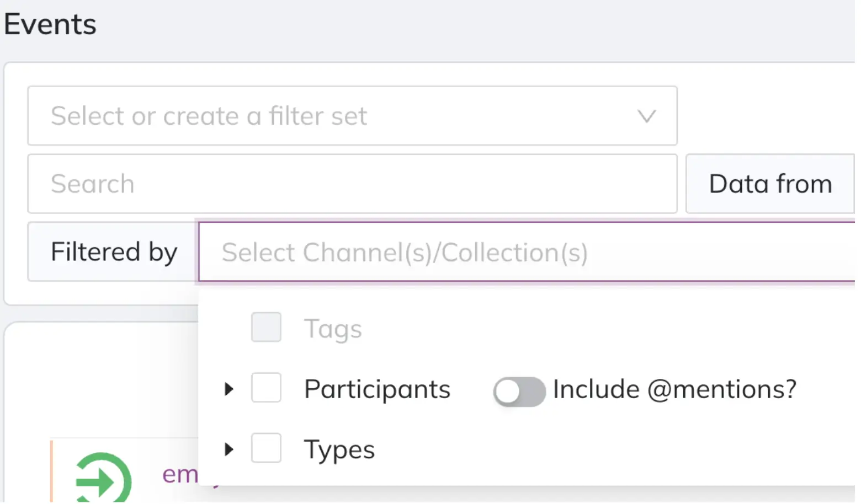Viewport: 861px width, 504px height.
Task: Click the green sign-in arrow event icon
Action: (103, 479)
